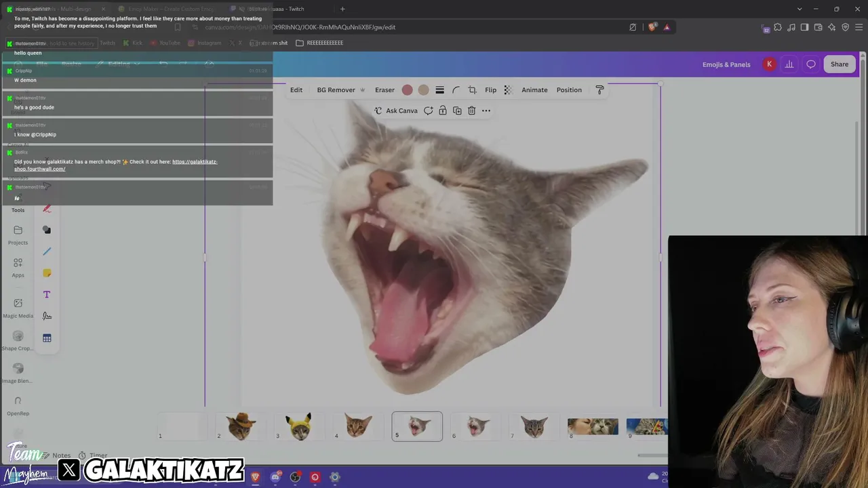Select page 4 tabby cat thumbnail

click(358, 426)
